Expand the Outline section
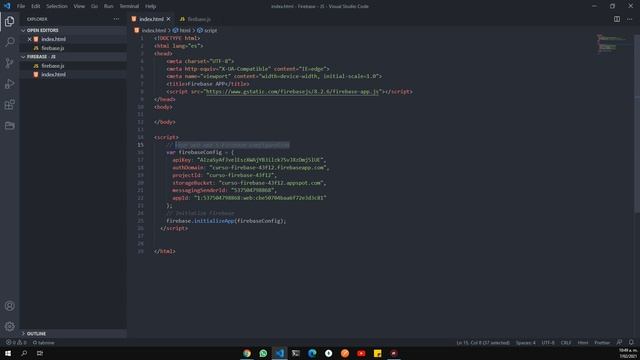Viewport: 640px width, 360px height. (x=73, y=333)
